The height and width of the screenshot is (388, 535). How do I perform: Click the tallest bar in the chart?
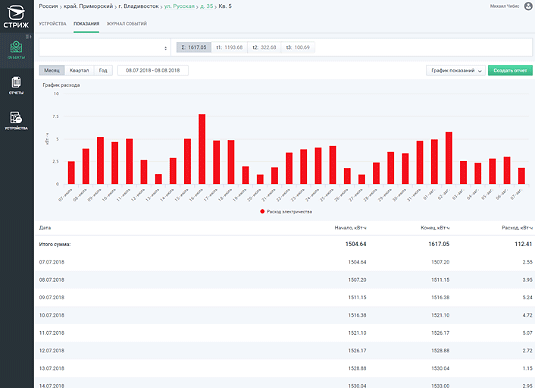202,149
